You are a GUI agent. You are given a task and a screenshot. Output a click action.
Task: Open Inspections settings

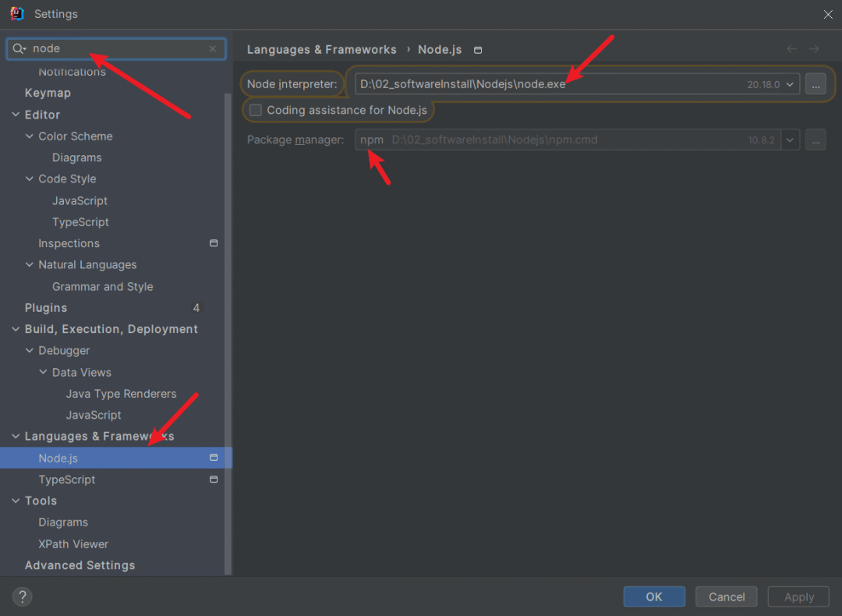(69, 243)
